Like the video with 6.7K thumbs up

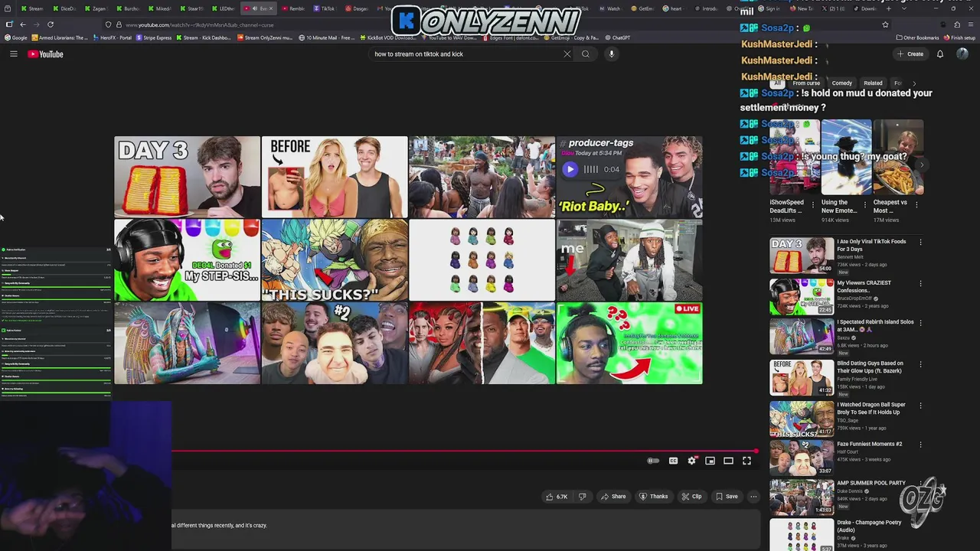[x=557, y=497]
